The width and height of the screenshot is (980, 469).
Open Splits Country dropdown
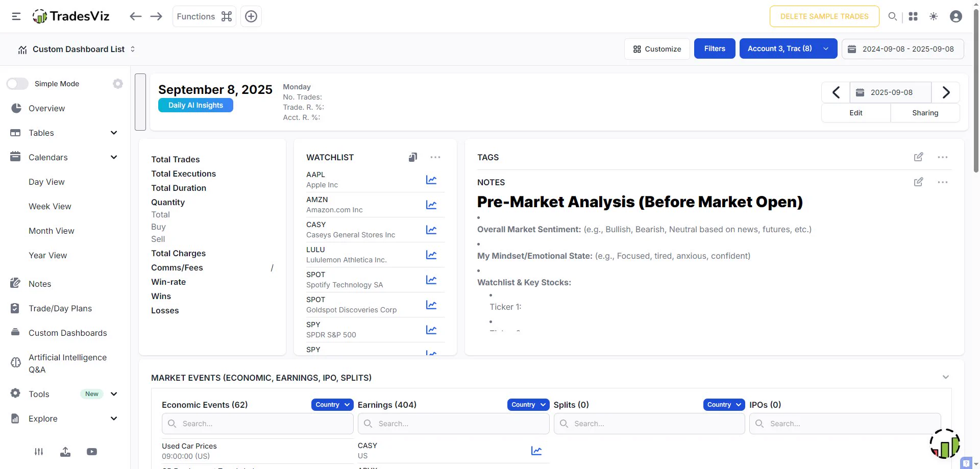[724, 405]
